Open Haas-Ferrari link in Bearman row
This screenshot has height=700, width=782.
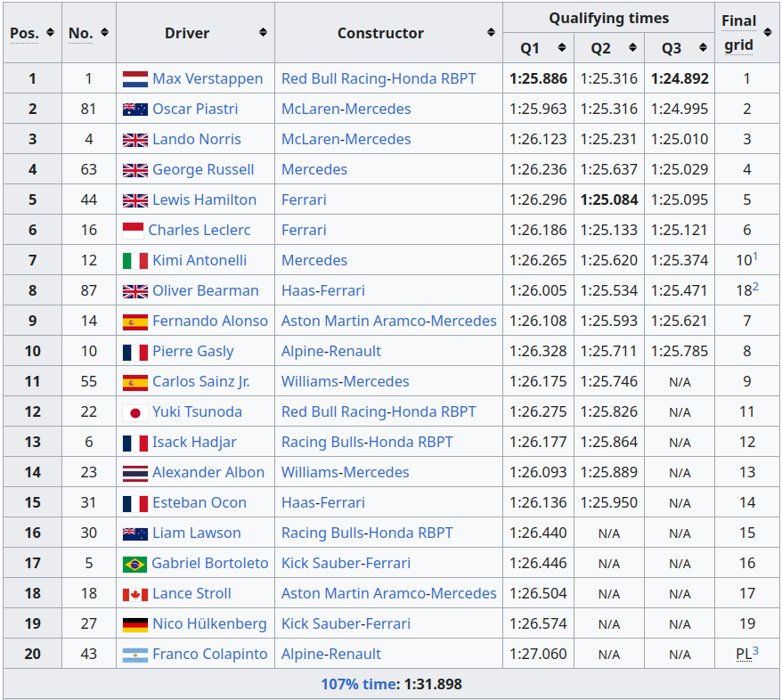(323, 290)
